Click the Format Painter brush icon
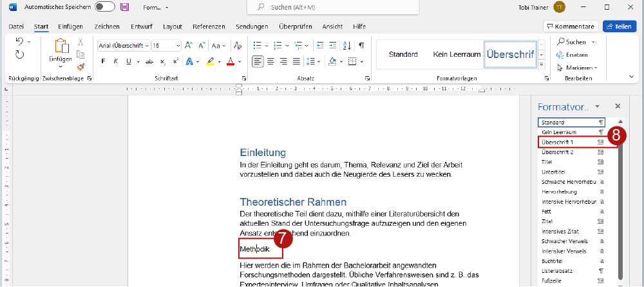 80,66
